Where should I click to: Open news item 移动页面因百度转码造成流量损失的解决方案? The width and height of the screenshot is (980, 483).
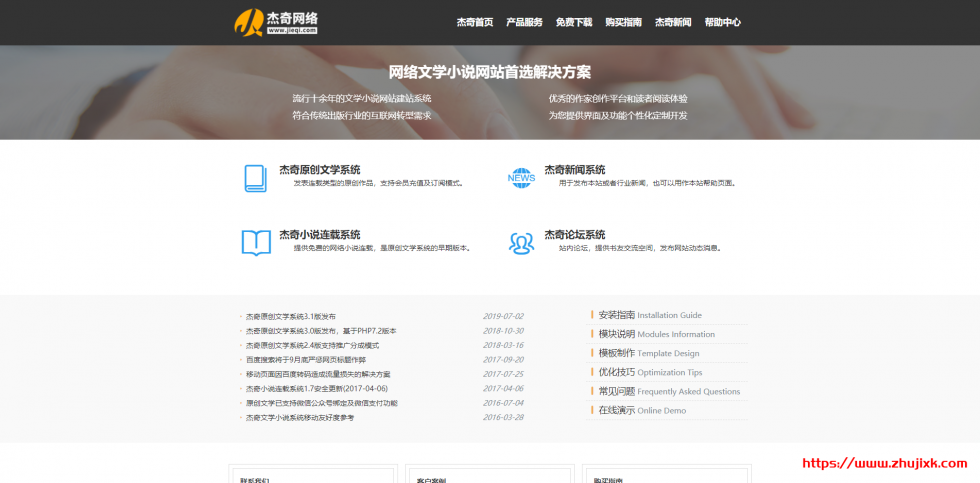(318, 374)
